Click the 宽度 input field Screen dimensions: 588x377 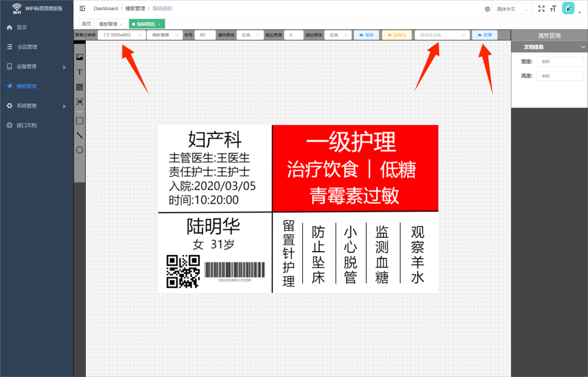coord(560,62)
